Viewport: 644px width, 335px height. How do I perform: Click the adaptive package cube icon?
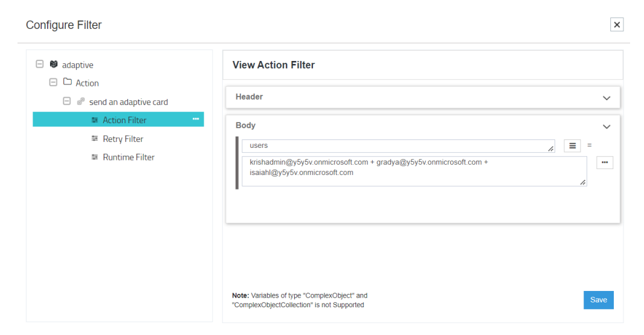pyautogui.click(x=53, y=65)
